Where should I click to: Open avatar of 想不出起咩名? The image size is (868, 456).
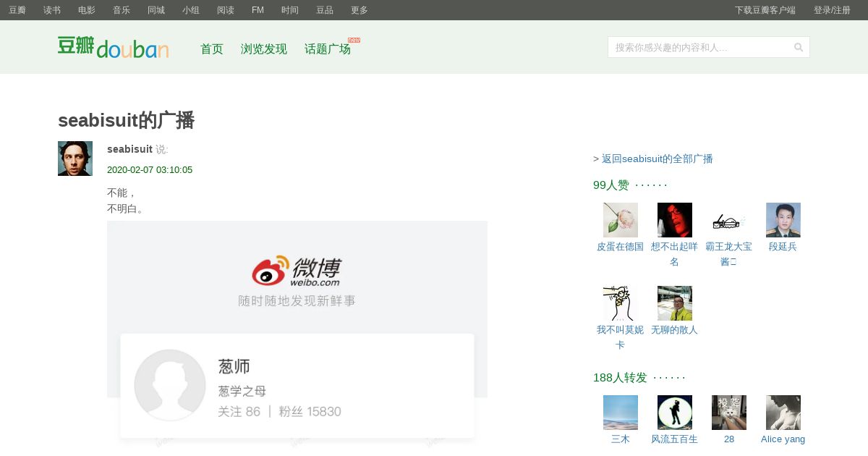675,220
